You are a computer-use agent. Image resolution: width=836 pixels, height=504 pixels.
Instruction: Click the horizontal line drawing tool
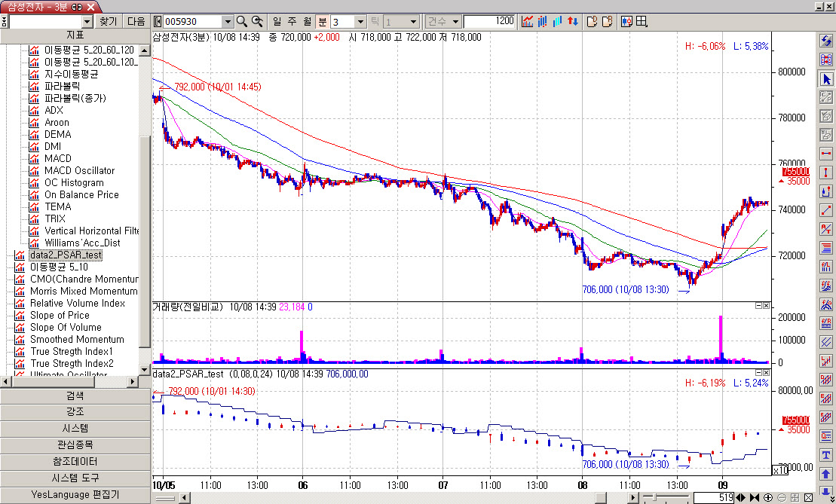[x=826, y=154]
